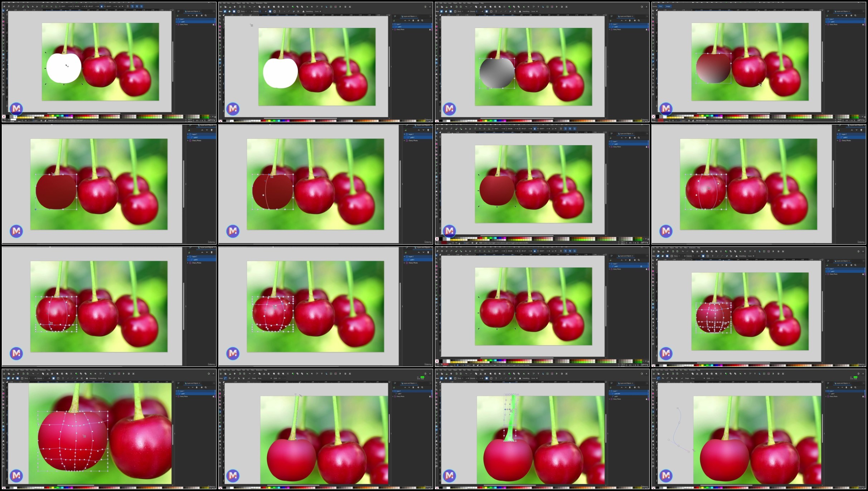Toggle Cherry Photo lock in curved-path frame
Viewport: 868px width, 491px height.
(x=863, y=396)
